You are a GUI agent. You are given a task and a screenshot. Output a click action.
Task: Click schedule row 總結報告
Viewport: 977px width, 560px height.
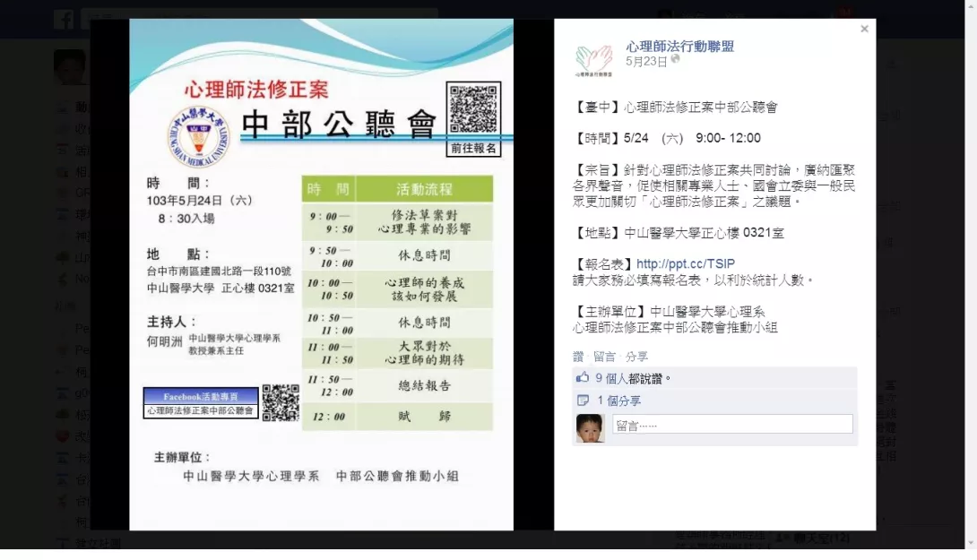tap(398, 385)
